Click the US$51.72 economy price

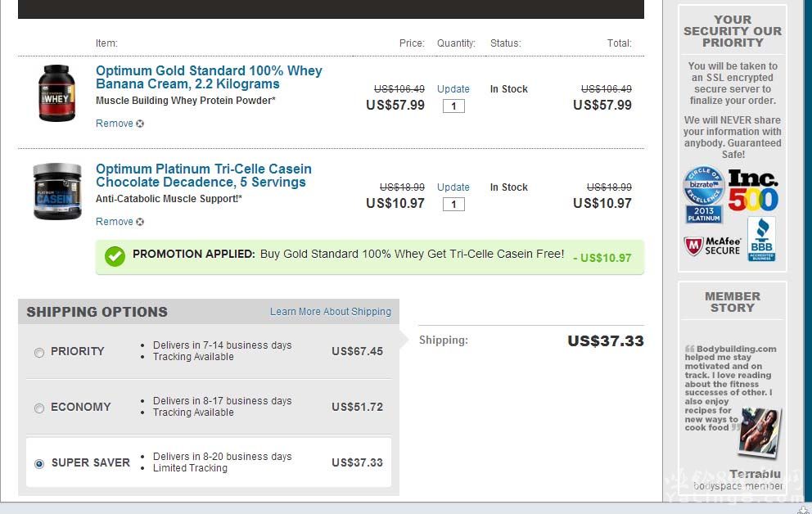[358, 408]
